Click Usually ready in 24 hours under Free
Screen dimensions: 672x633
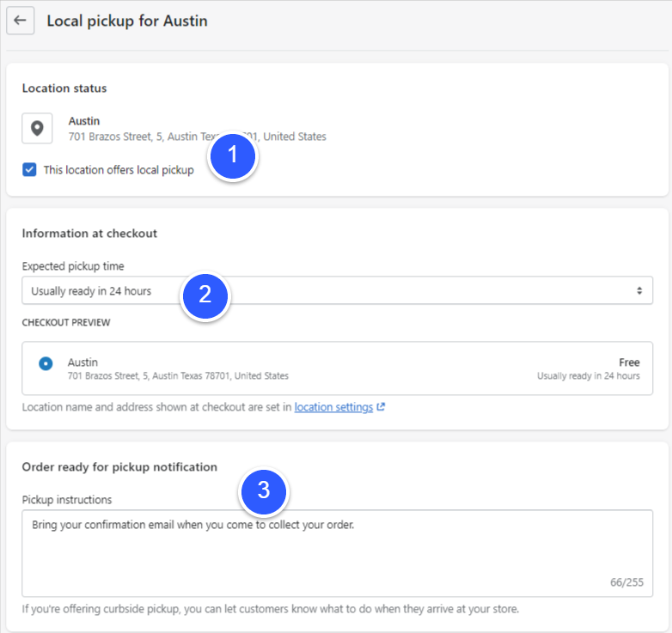pyautogui.click(x=589, y=376)
